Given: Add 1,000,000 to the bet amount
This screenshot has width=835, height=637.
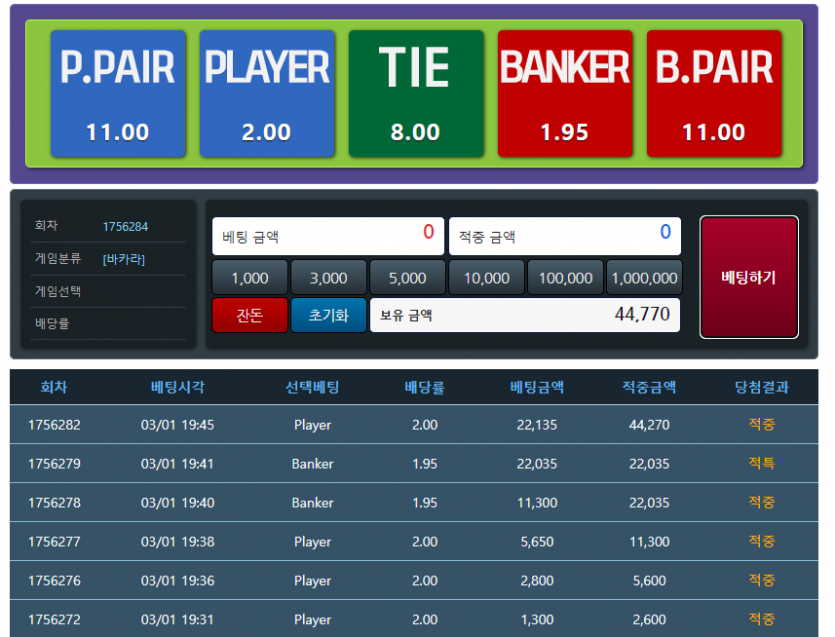Looking at the screenshot, I should [644, 277].
